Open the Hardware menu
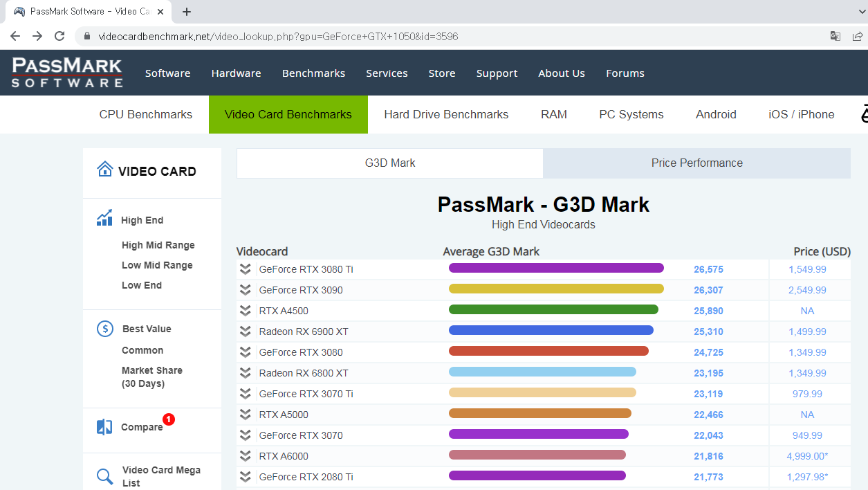The width and height of the screenshot is (868, 490). 236,73
